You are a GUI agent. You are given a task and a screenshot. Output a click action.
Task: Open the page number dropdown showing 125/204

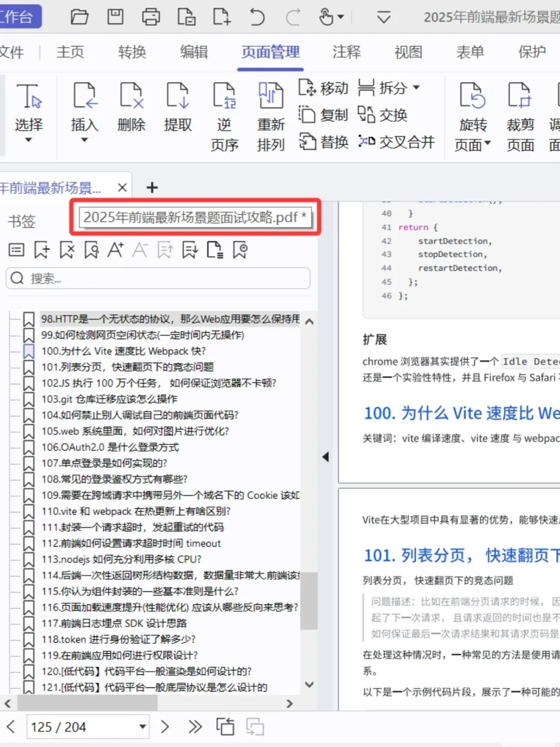[142, 727]
